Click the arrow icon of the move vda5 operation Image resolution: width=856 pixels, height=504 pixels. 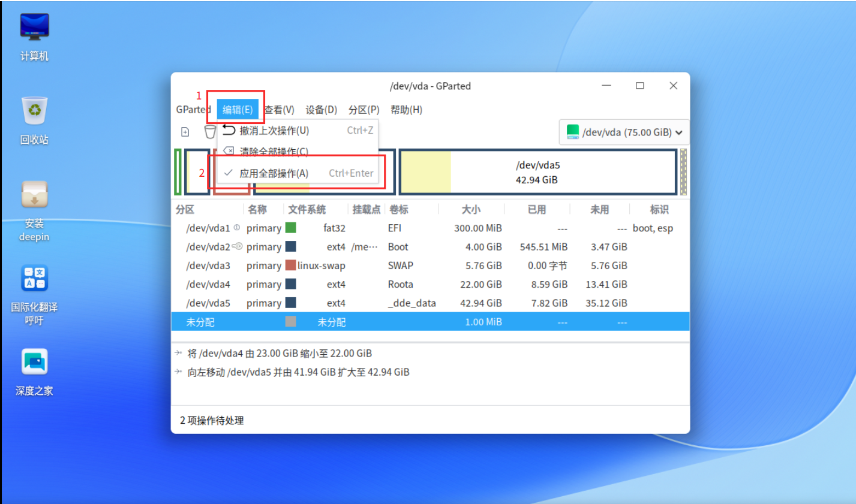[178, 372]
